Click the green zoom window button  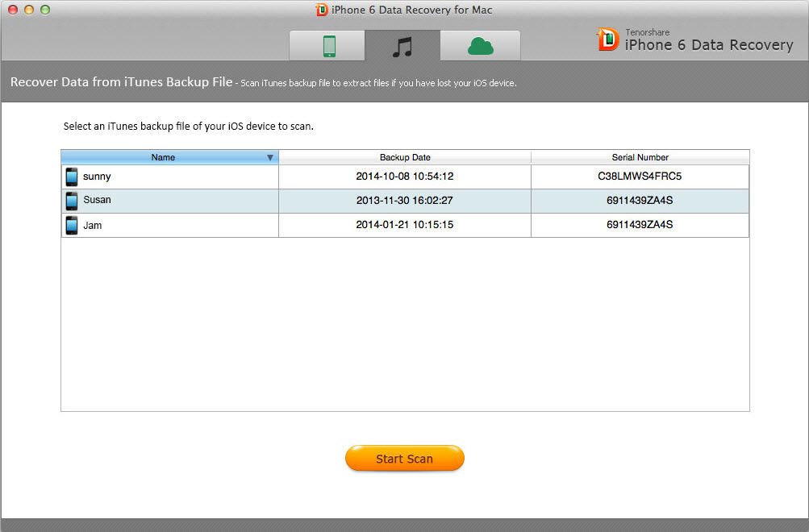45,10
